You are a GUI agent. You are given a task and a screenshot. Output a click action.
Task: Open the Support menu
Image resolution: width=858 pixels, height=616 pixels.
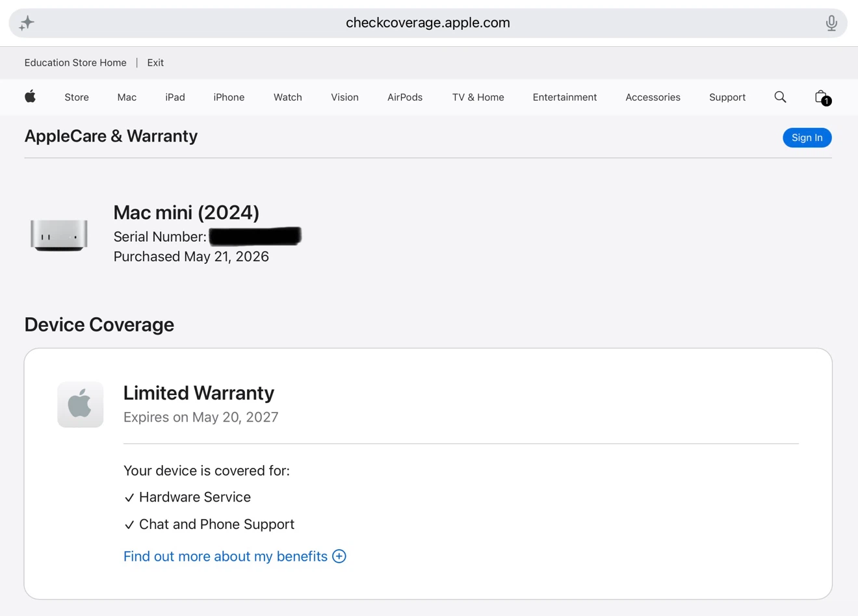point(727,97)
